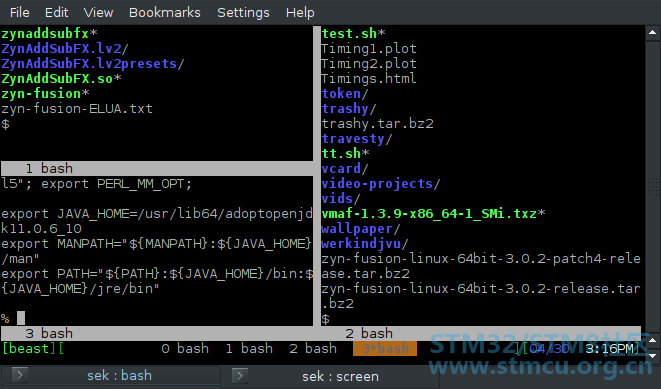Image resolution: width=661 pixels, height=389 pixels.
Task: Open the View menu
Action: 98,13
